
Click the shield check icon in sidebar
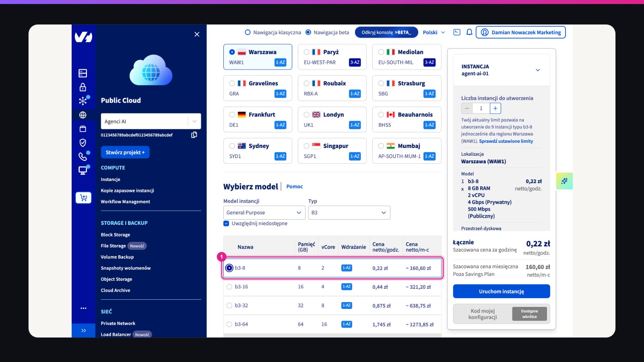click(x=83, y=142)
